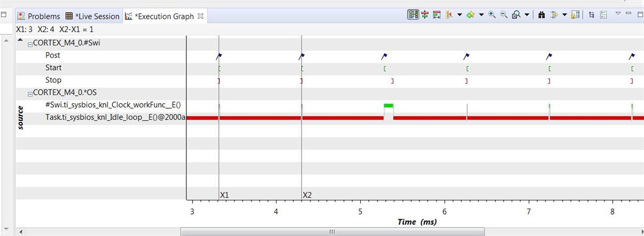Image resolution: width=644 pixels, height=236 pixels.
Task: Open the bookmark star dropdown arrow
Action: (481, 15)
